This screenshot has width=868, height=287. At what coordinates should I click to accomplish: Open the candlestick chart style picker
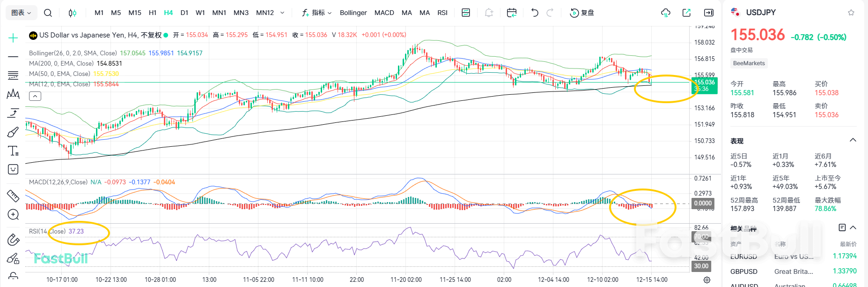point(73,13)
